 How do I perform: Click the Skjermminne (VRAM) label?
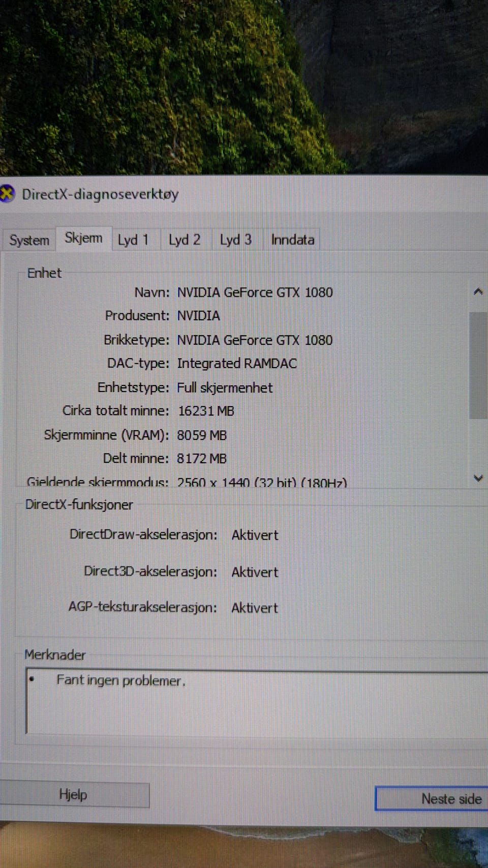point(106,435)
